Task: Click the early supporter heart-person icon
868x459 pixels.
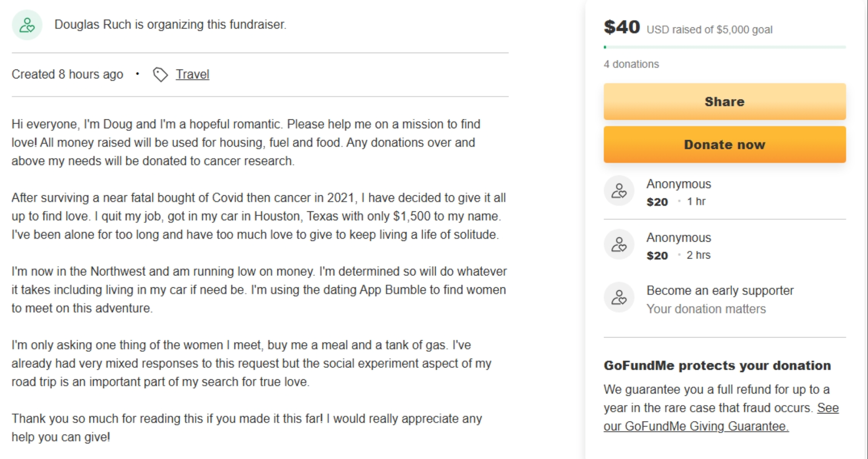Action: coord(619,298)
